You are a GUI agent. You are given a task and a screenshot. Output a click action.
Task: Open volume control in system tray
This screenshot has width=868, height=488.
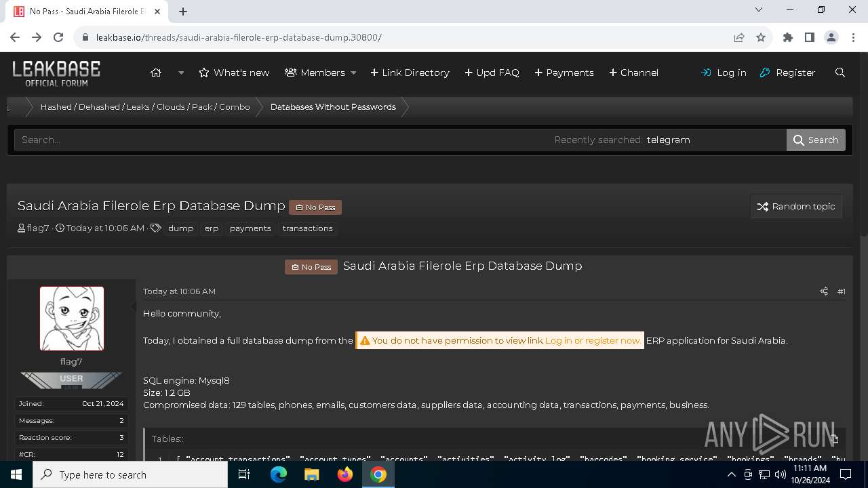(x=781, y=474)
